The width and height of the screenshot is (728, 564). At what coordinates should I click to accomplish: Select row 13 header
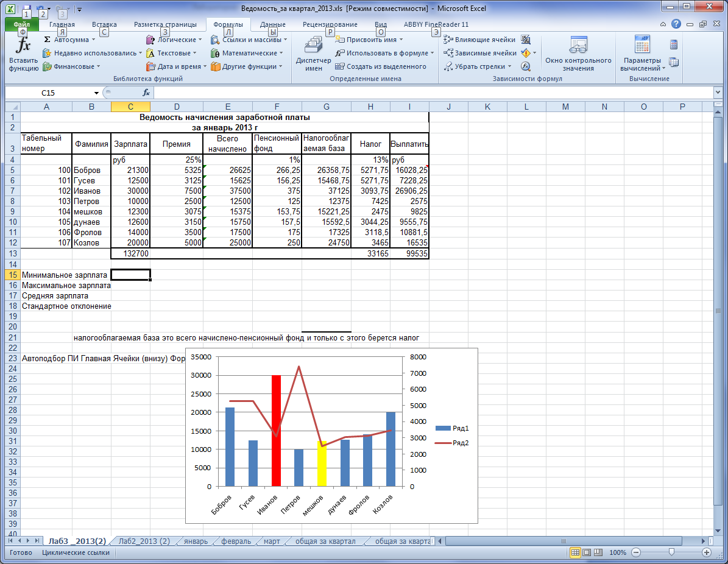[13, 253]
